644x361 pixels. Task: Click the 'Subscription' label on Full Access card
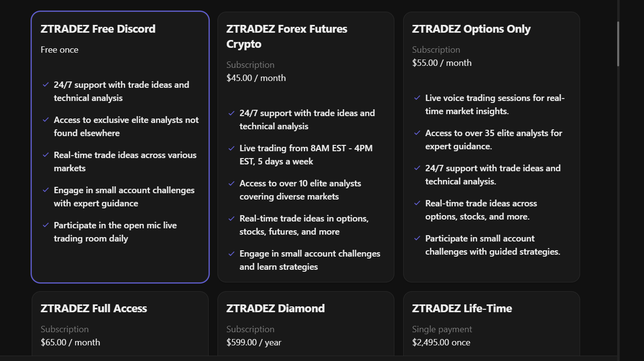click(64, 329)
